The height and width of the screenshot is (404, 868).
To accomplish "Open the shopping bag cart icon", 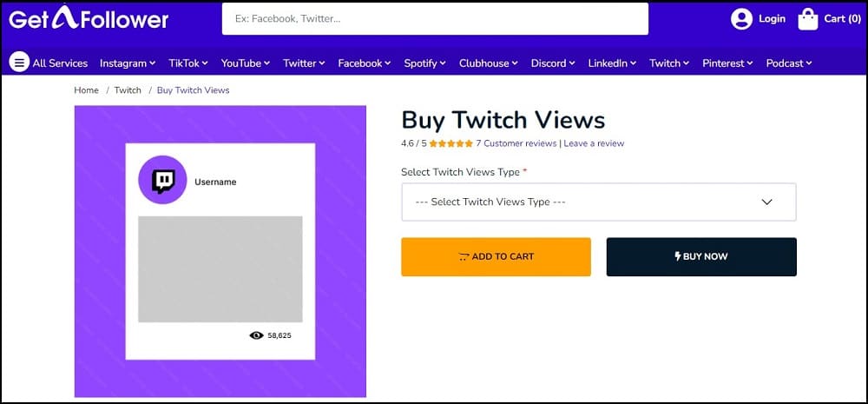I will (807, 19).
